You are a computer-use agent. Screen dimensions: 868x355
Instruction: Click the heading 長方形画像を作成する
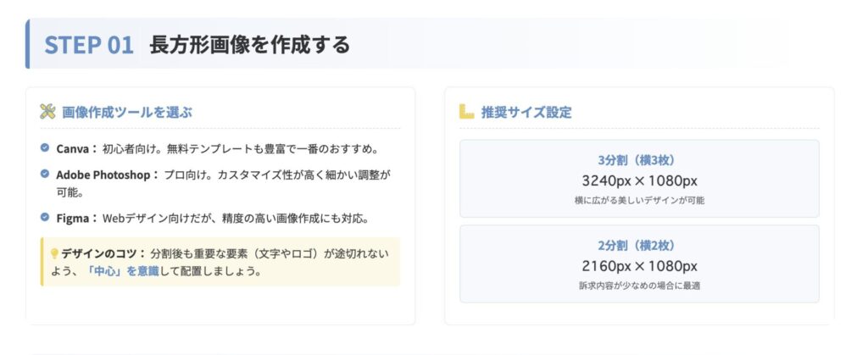click(249, 45)
